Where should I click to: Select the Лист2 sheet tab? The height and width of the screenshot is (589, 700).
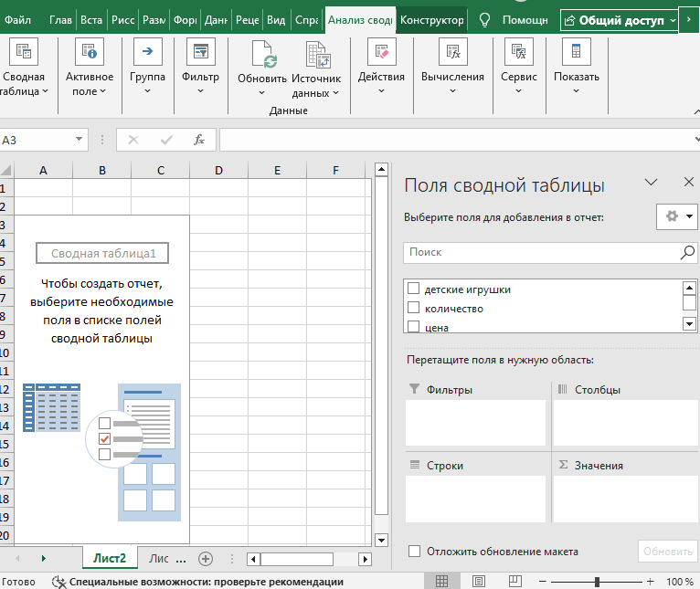110,558
